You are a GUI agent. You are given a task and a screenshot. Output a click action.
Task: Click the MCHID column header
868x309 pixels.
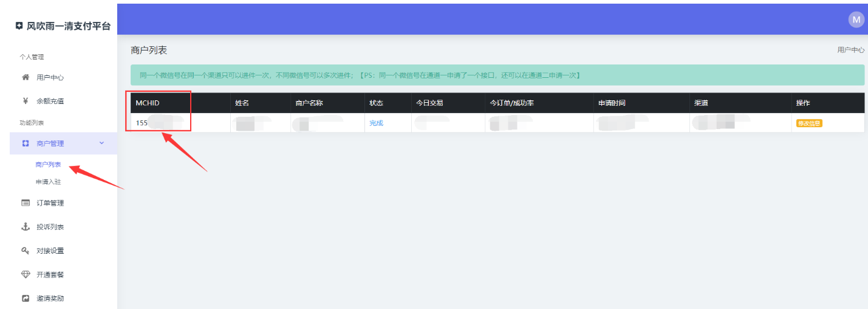point(148,103)
